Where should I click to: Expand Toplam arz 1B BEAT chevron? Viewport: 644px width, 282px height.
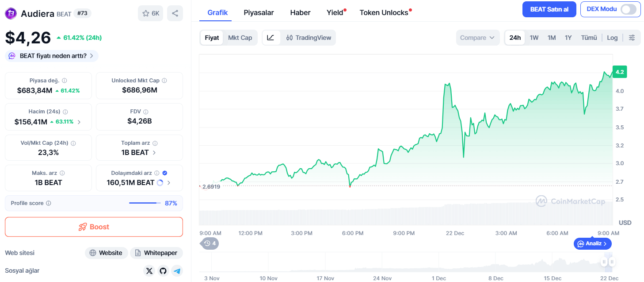[x=154, y=153]
